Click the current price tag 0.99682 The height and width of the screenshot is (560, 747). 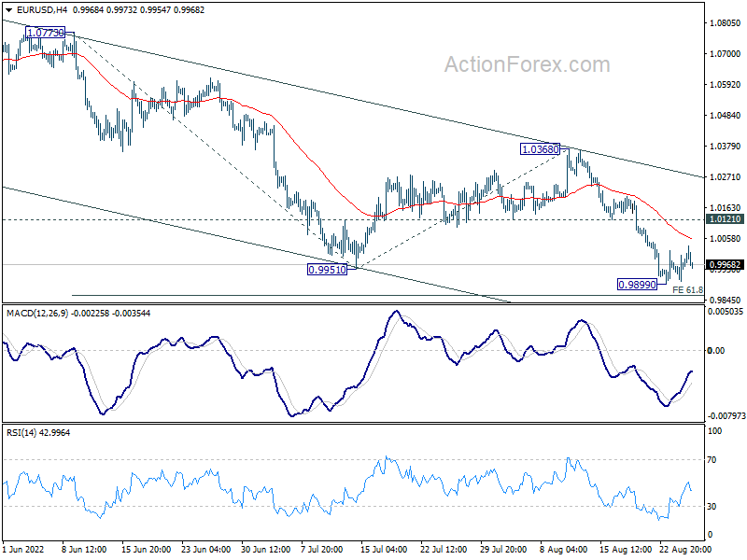(x=726, y=265)
